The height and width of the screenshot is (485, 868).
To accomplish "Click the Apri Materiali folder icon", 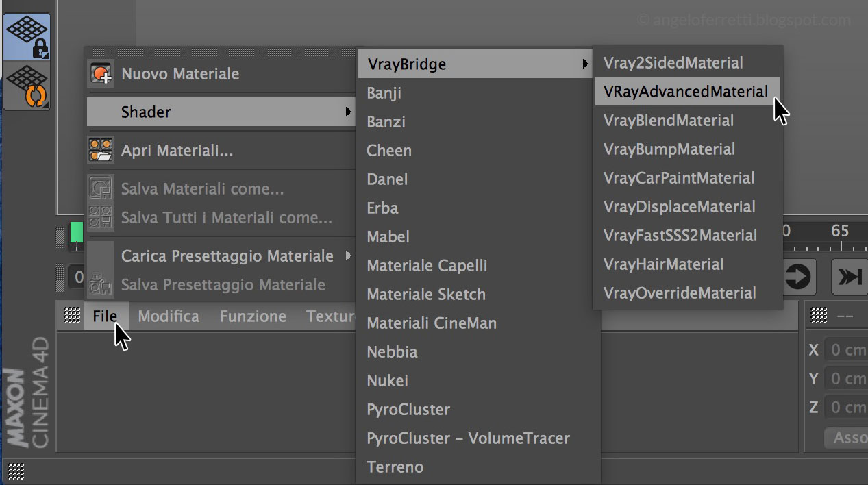I will pos(101,150).
